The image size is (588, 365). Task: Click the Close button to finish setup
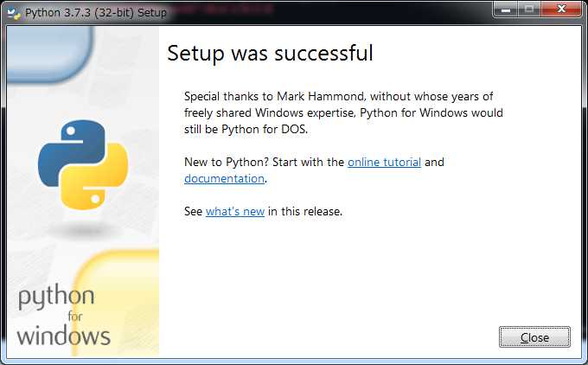coord(534,336)
